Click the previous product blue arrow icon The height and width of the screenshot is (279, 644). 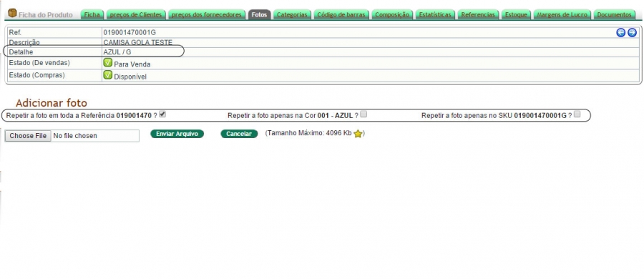(x=620, y=32)
